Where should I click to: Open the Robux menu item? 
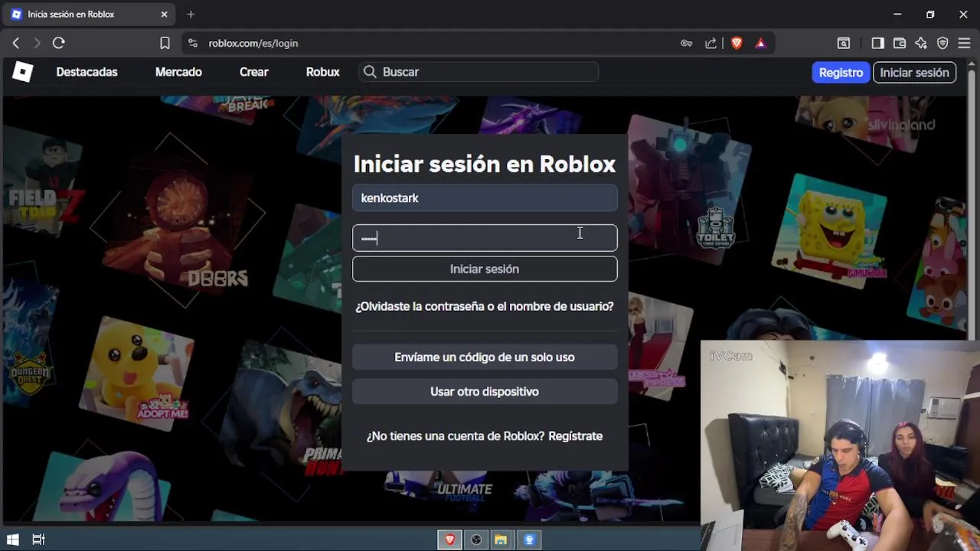pos(322,72)
